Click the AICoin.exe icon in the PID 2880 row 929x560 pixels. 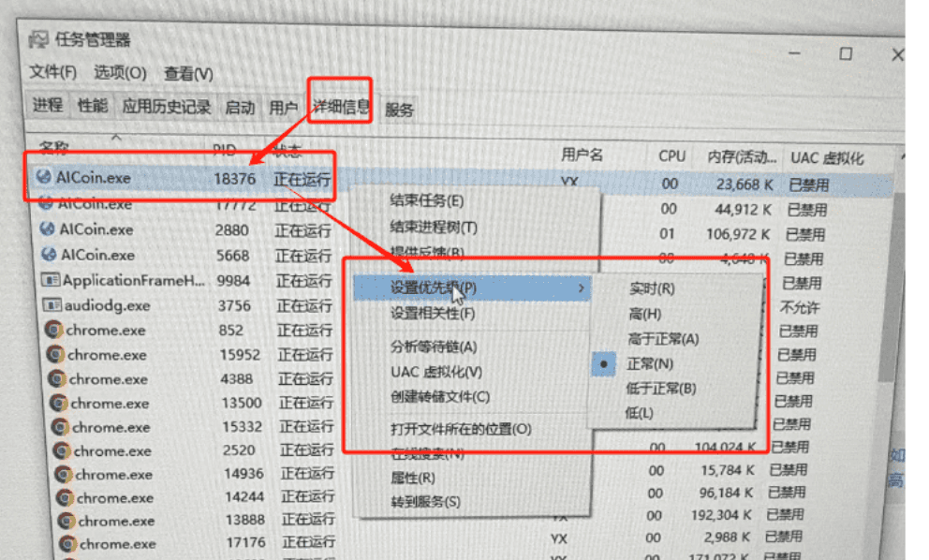[47, 228]
